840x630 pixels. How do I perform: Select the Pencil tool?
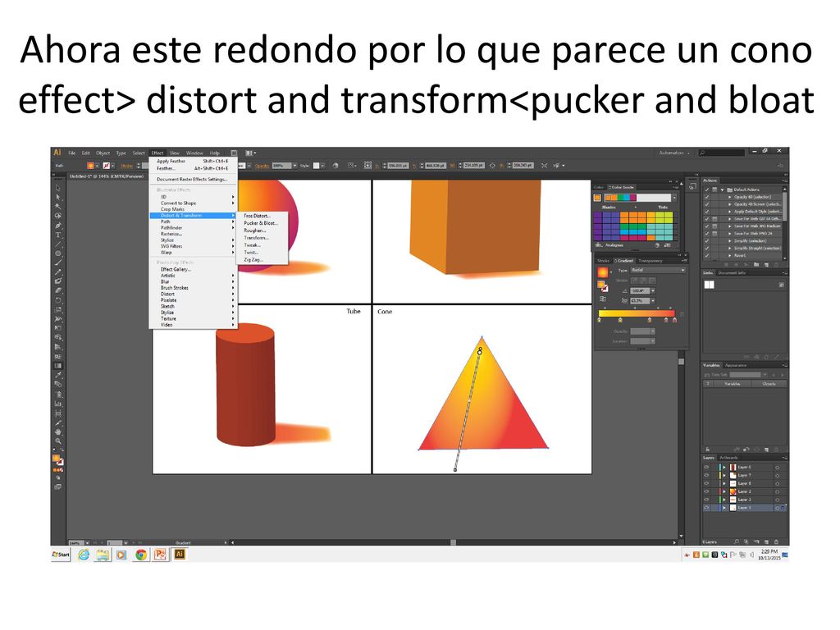pos(58,272)
